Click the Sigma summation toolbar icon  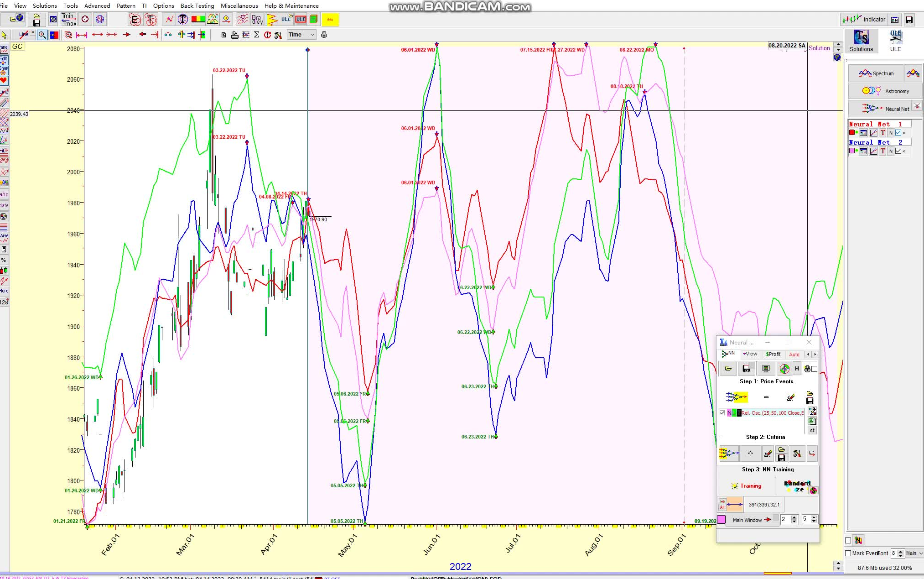256,35
